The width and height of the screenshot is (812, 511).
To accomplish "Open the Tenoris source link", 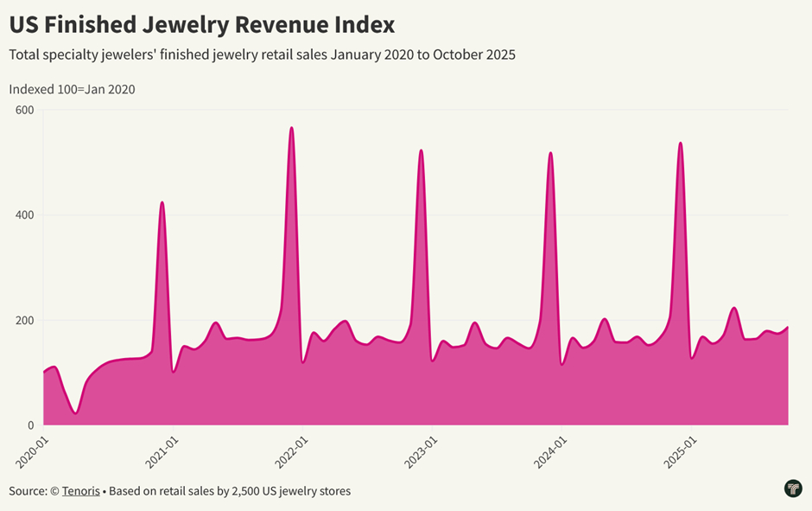I will click(80, 491).
